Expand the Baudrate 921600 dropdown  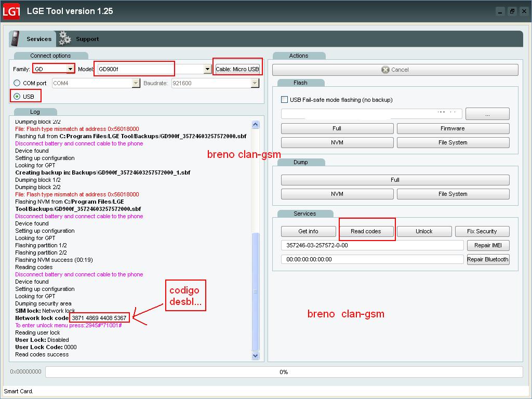(255, 83)
